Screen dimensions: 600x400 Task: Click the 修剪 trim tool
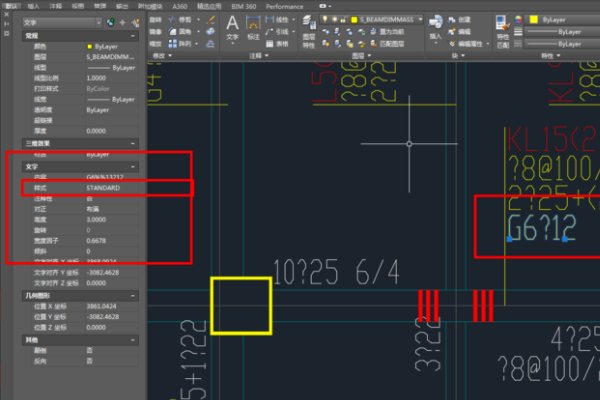(181, 20)
